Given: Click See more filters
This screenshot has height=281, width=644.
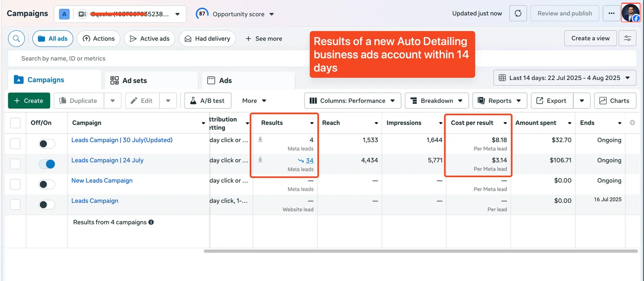Looking at the screenshot, I should [264, 39].
